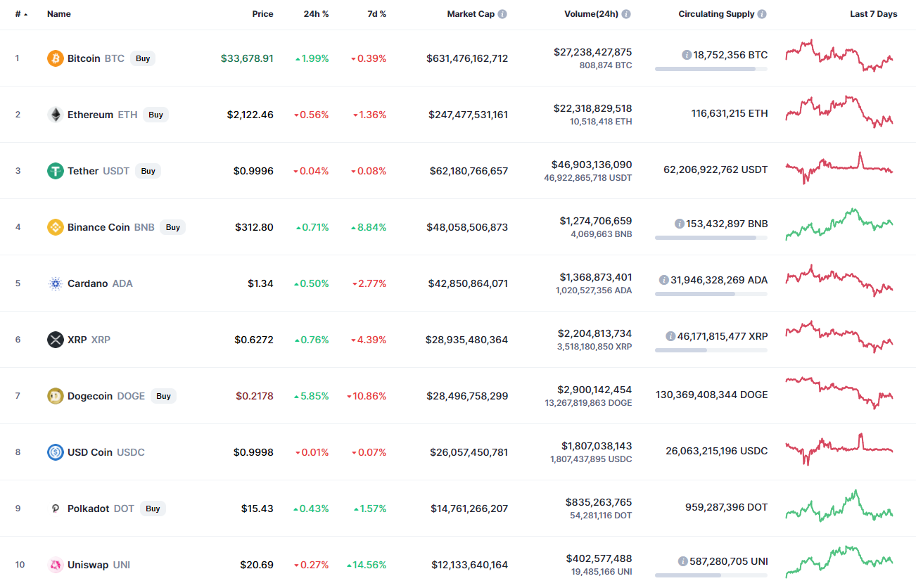The image size is (916, 588).
Task: Click Uniswap price $20.69
Action: pyautogui.click(x=256, y=565)
